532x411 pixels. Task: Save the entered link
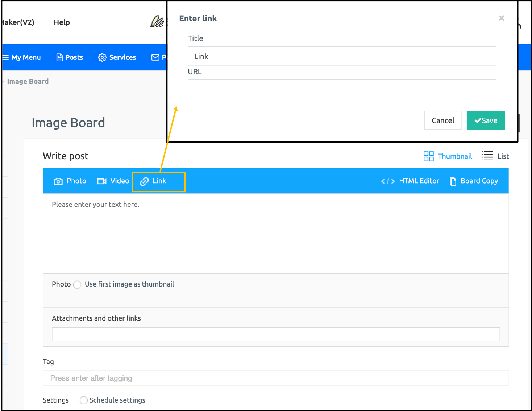click(486, 120)
